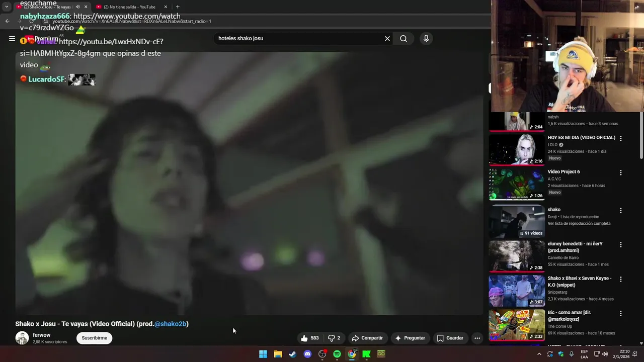
Task: Open Steam from the taskbar
Action: tap(292, 354)
